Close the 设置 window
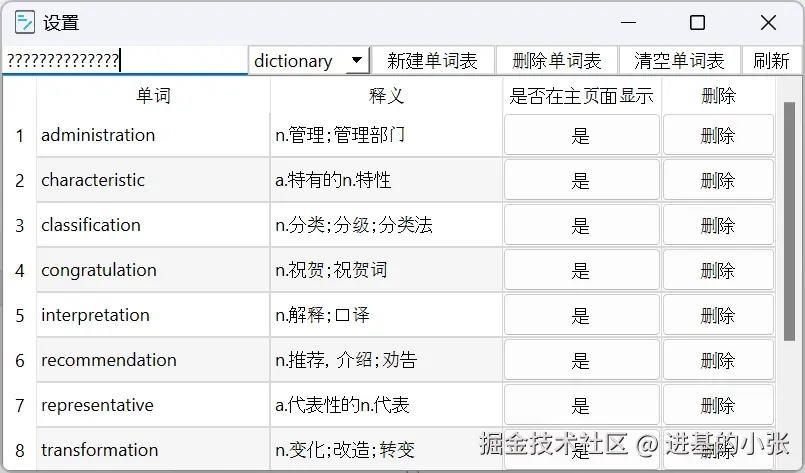Viewport: 805px width, 473px height. pos(768,23)
